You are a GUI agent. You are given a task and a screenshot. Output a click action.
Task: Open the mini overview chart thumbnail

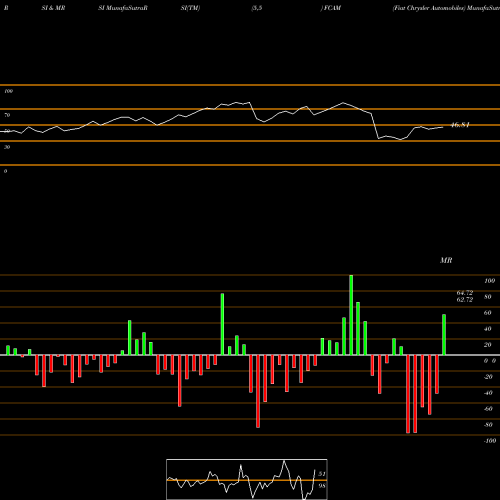(247, 479)
